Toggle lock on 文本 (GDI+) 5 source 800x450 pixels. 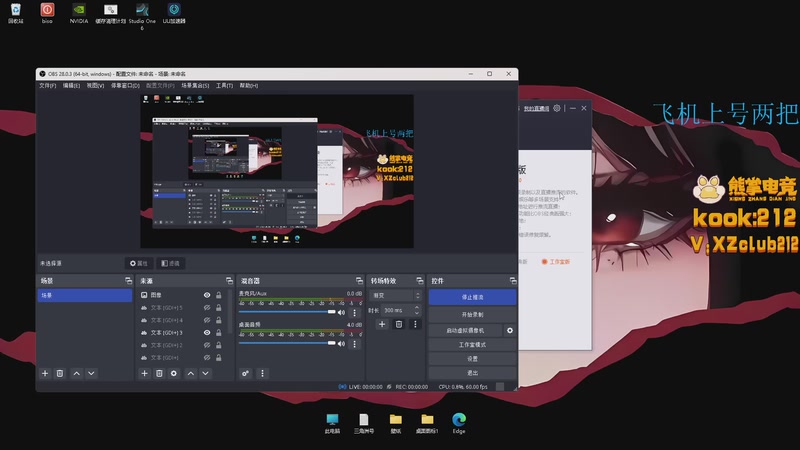click(x=218, y=308)
